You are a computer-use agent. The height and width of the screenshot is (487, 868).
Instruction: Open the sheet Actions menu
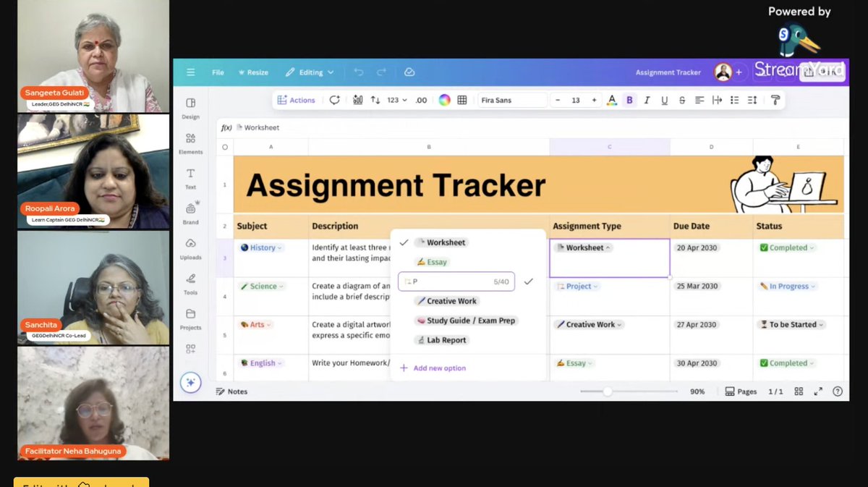[x=297, y=100]
